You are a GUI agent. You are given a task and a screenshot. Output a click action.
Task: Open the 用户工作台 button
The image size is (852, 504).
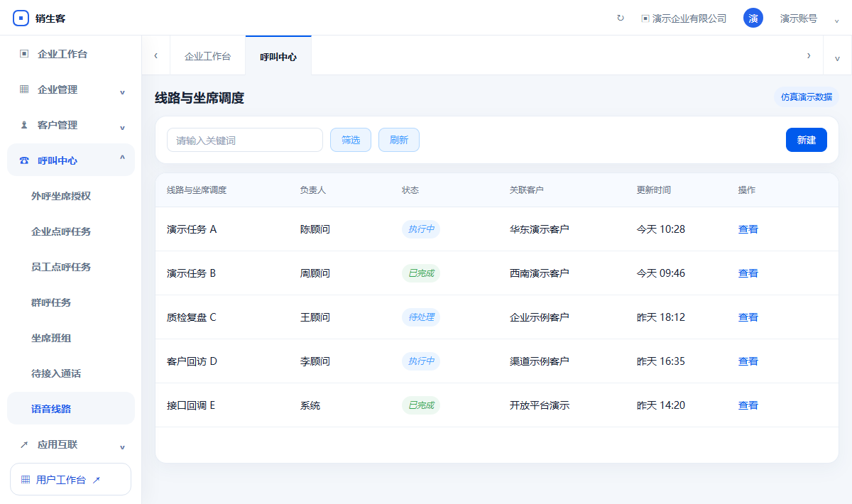[71, 479]
